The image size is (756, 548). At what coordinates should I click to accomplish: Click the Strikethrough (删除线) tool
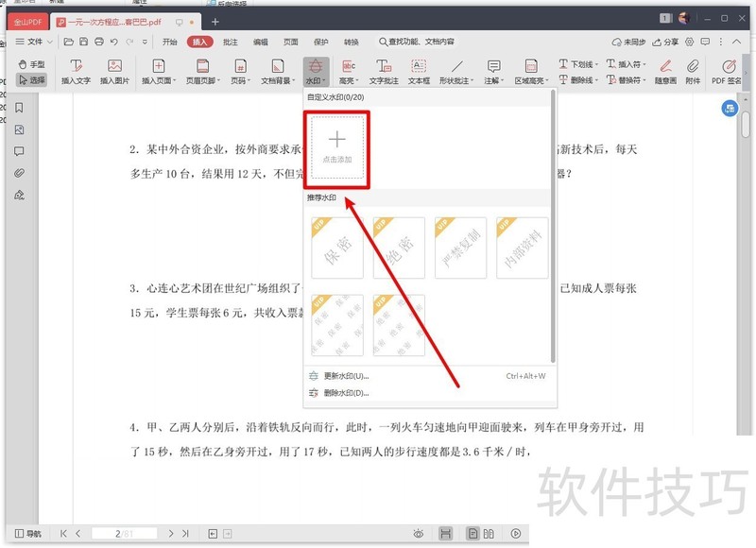(x=578, y=79)
